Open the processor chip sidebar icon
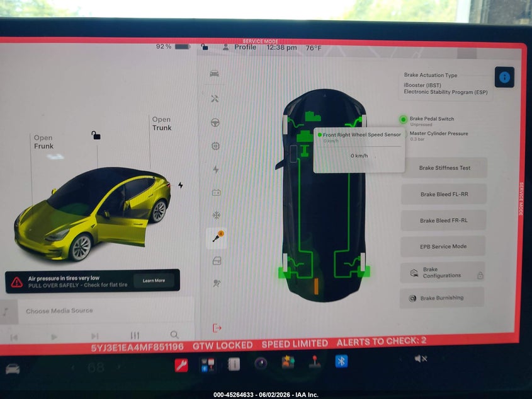Viewport: 532px width, 399px height. pyautogui.click(x=215, y=146)
